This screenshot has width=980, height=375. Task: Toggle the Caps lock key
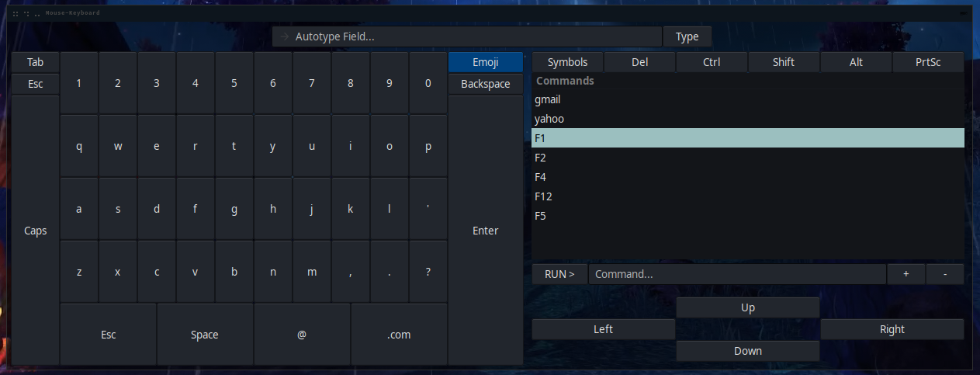[x=36, y=231]
